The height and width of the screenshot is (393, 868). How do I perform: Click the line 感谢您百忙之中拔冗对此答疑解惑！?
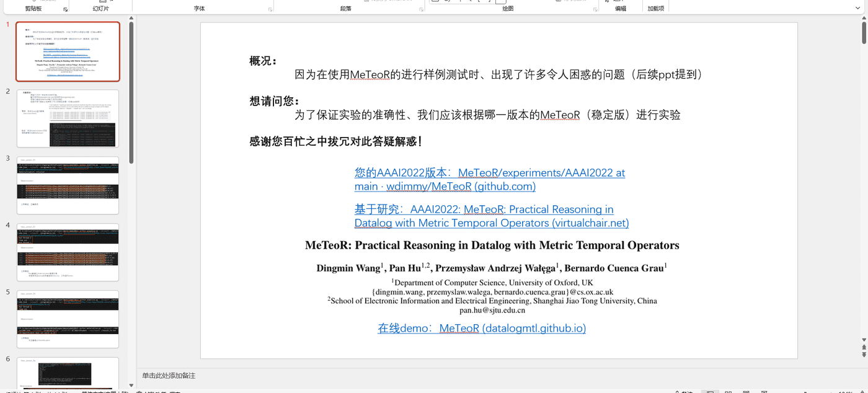[337, 141]
